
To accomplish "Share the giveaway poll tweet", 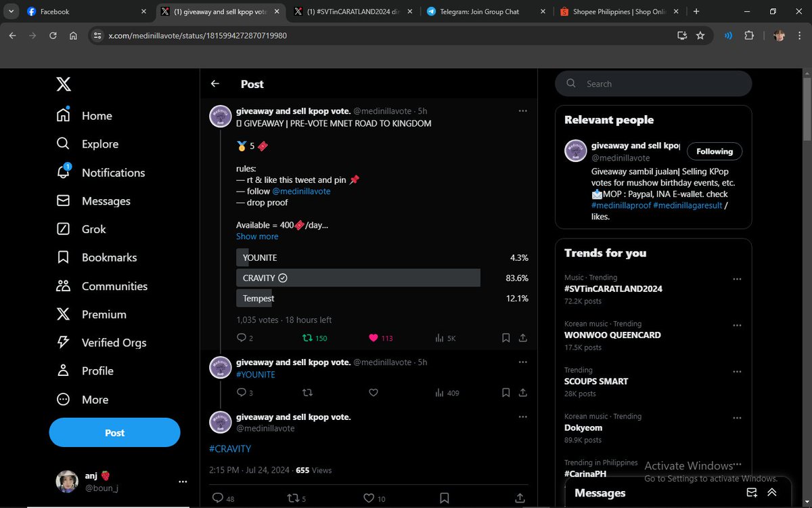I will point(523,337).
